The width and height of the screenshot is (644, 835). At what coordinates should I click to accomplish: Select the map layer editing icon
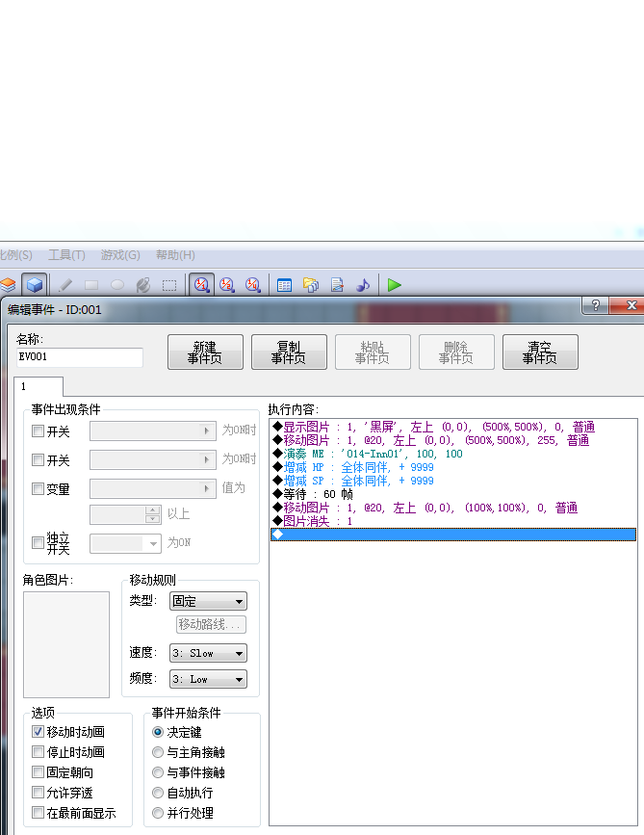(x=8, y=285)
